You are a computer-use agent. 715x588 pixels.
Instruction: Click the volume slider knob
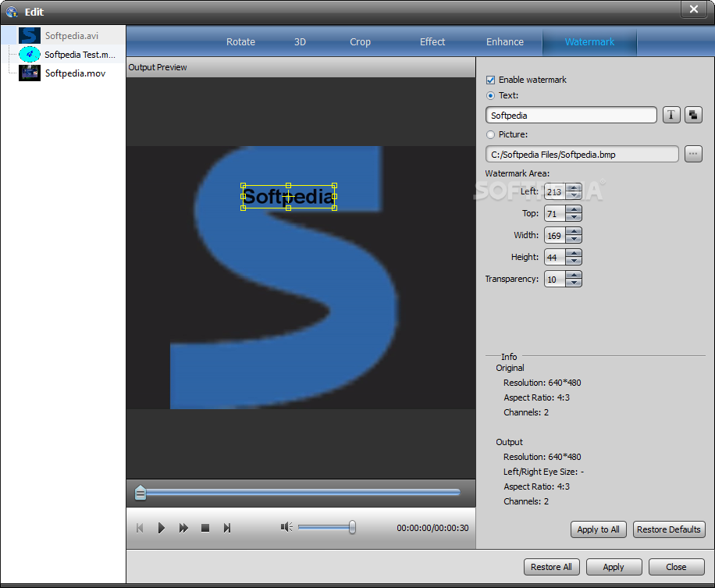[352, 527]
